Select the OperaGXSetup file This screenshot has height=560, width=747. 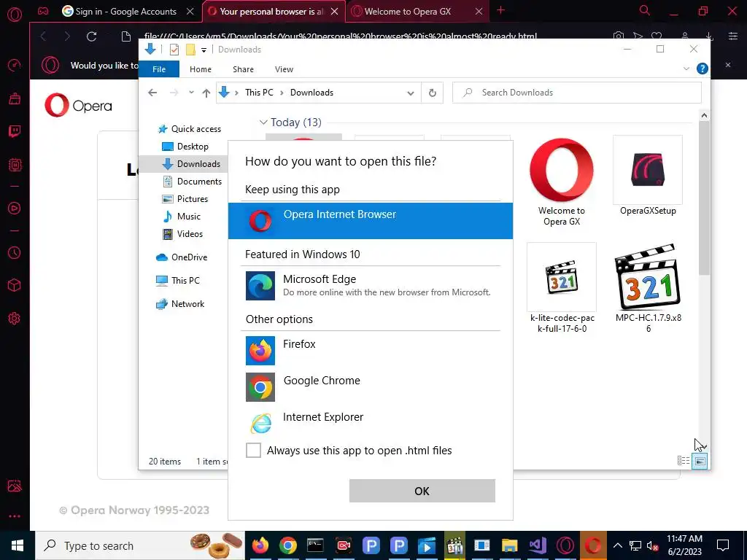(648, 176)
